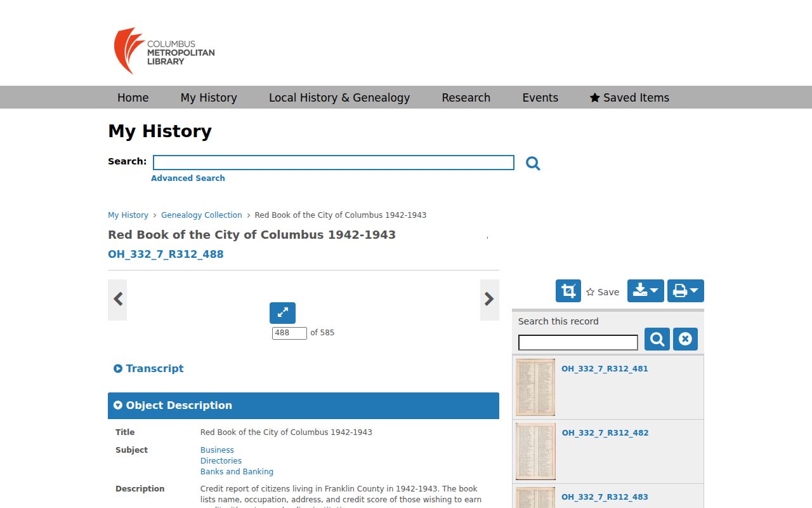Viewport: 812px width, 508px height.
Task: Open the OH_332_7_R312_488 title link
Action: [166, 254]
